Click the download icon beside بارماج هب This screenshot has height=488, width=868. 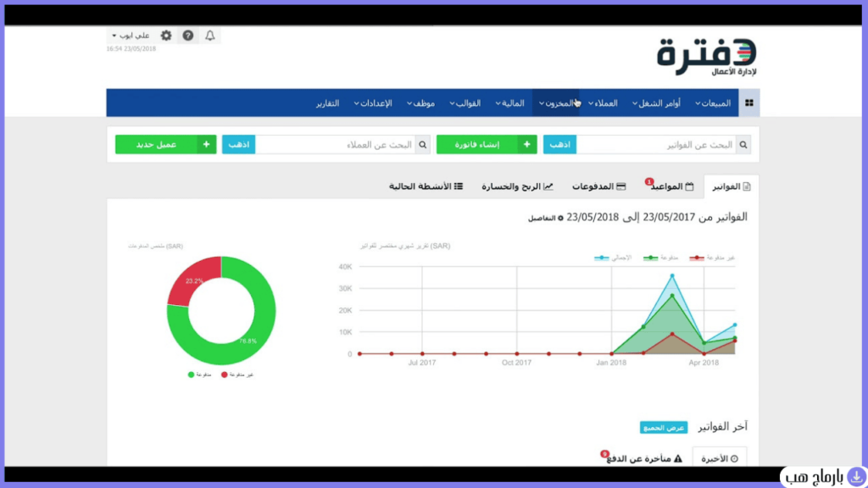click(856, 476)
